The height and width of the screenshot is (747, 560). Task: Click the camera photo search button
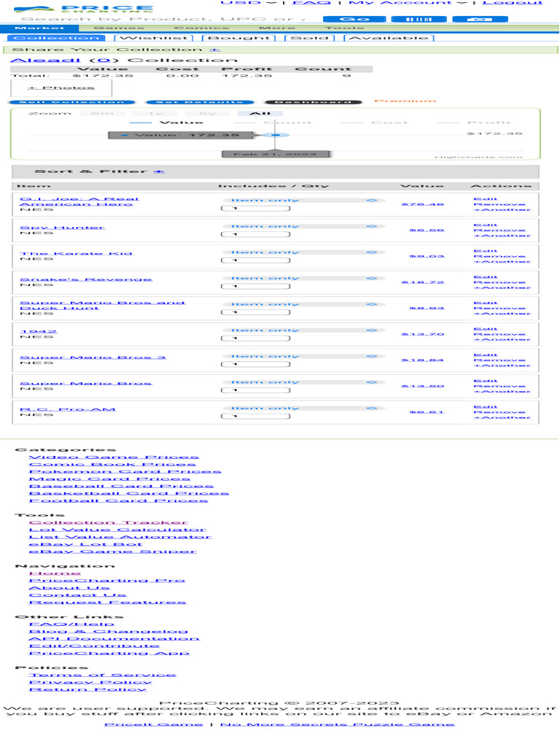point(480,19)
